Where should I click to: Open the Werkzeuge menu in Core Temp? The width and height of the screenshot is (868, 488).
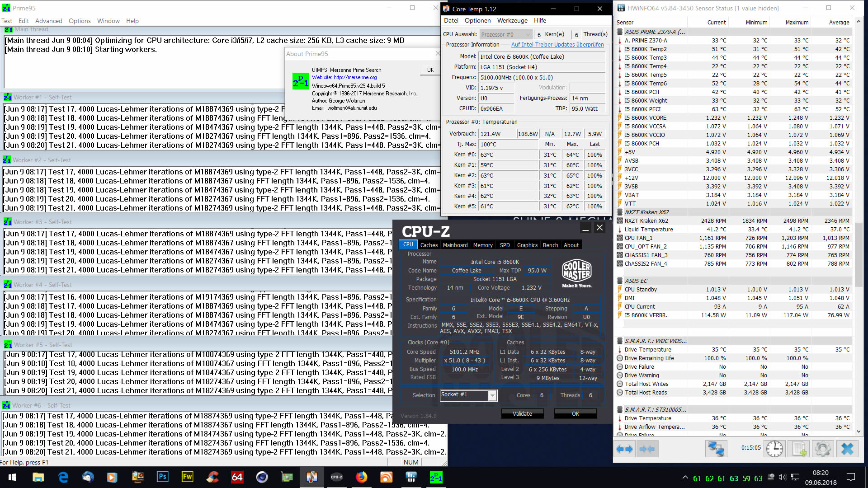[512, 20]
